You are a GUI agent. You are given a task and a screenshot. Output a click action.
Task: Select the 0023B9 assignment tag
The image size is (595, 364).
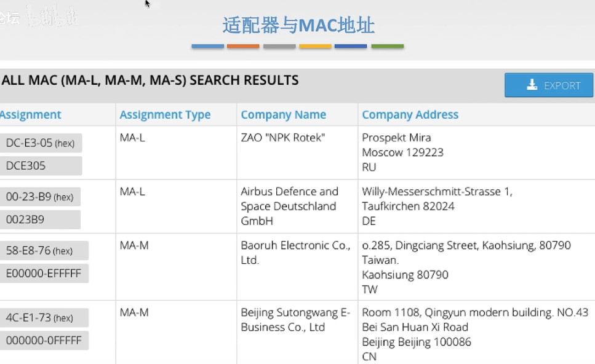point(40,220)
